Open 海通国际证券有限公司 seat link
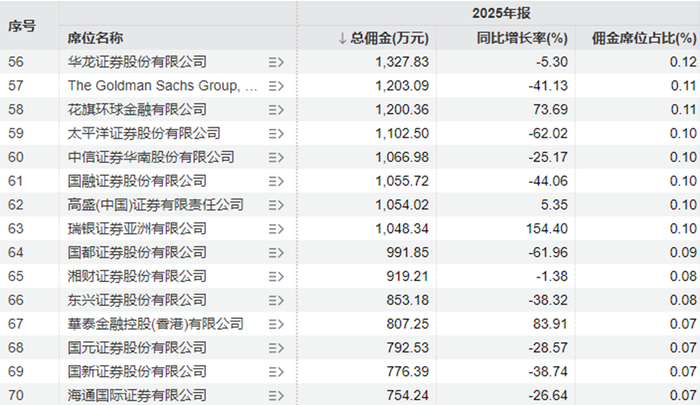Viewport: 700px width, 405px height. 137,395
